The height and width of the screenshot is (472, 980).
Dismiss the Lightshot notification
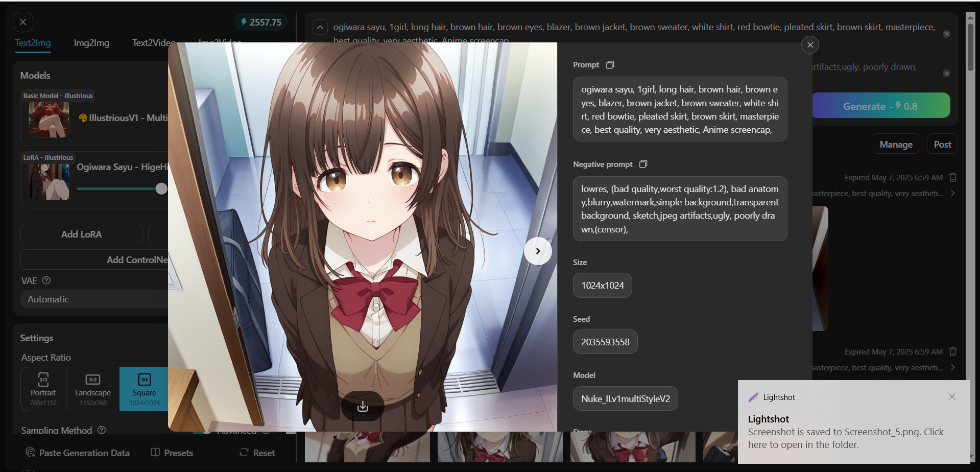[952, 397]
